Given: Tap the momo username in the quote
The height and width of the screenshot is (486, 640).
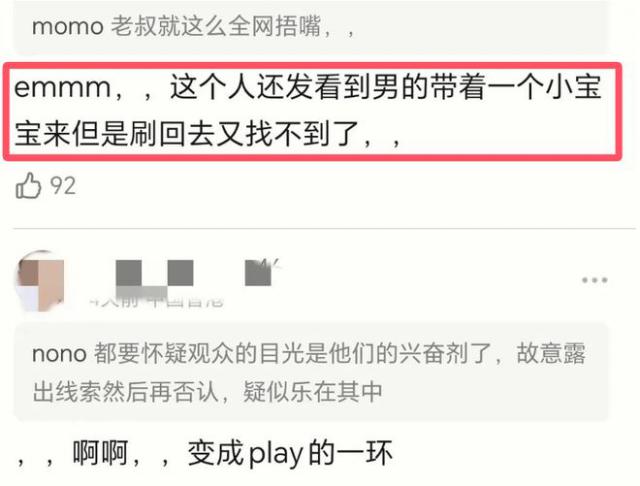Looking at the screenshot, I should coord(68,27).
